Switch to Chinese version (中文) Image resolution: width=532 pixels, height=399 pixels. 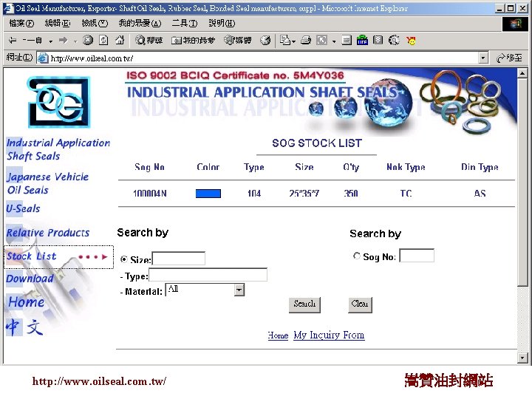tap(24, 327)
